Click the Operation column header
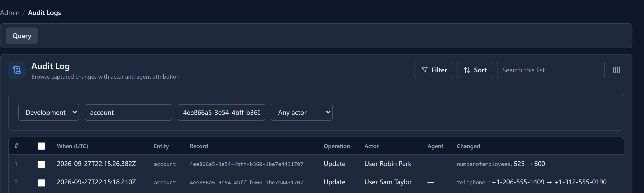The height and width of the screenshot is (193, 644). point(337,146)
